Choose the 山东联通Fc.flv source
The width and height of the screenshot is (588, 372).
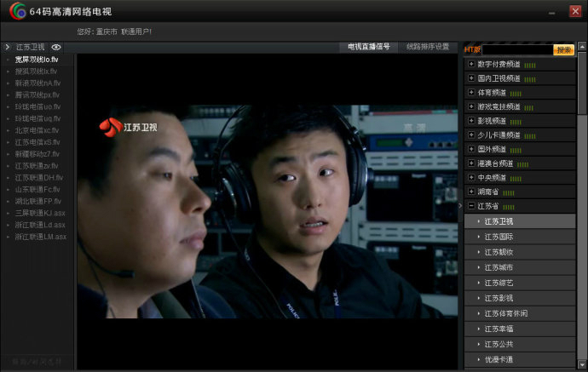(x=37, y=190)
